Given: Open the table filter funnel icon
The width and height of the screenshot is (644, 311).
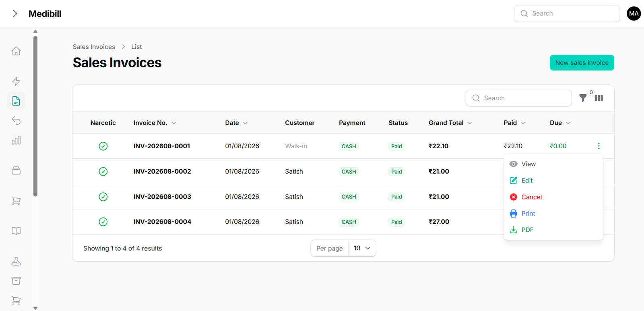Looking at the screenshot, I should point(582,98).
